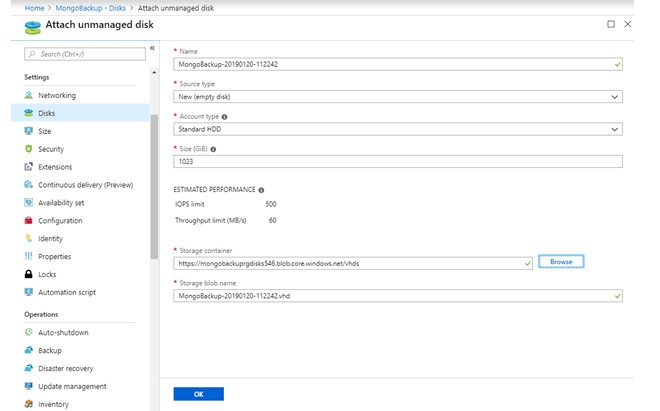Click the Attach unmanaged disk breadcrumb
This screenshot has height=411, width=660.
[x=176, y=8]
